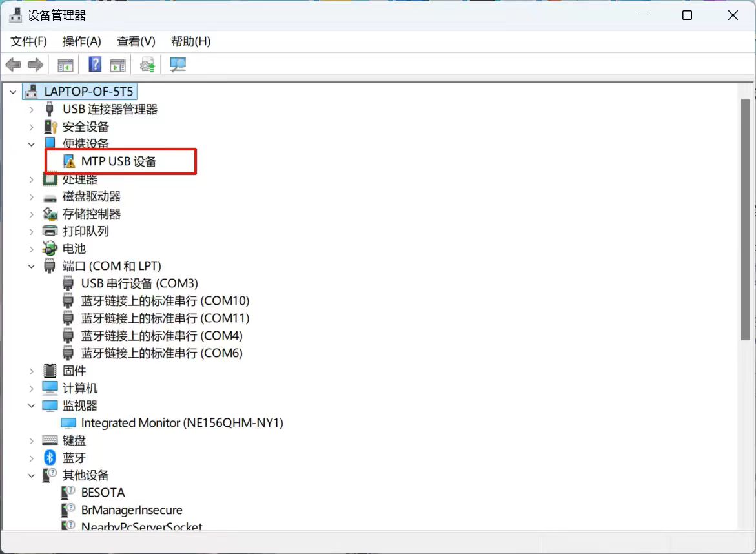This screenshot has width=756, height=554.
Task: Click the 键盘 keyboard icon
Action: tap(50, 440)
